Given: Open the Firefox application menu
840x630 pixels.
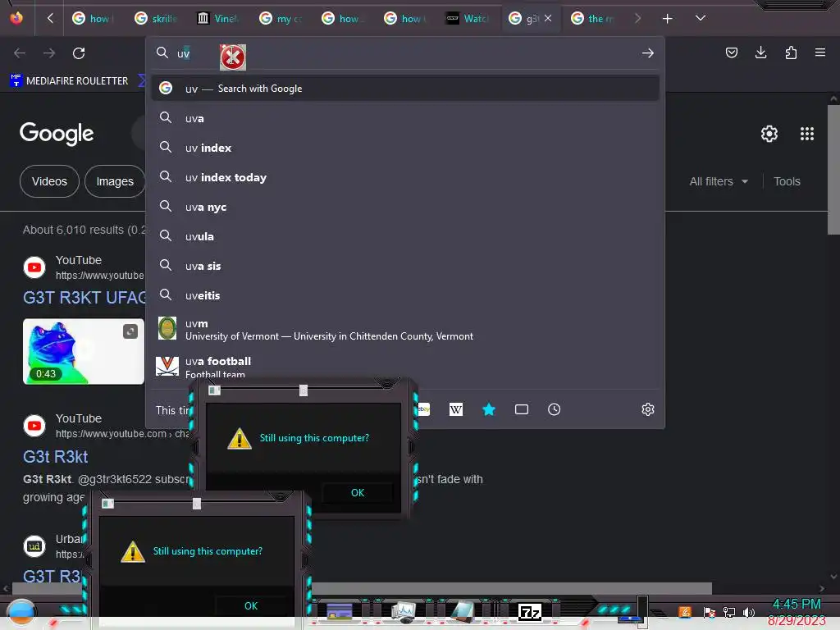Looking at the screenshot, I should point(819,52).
